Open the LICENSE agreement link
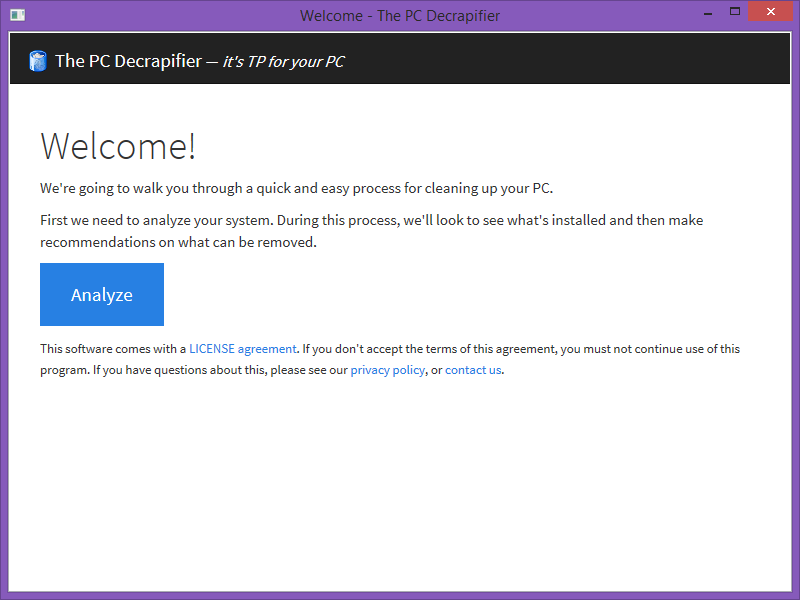The height and width of the screenshot is (600, 800). tap(243, 349)
